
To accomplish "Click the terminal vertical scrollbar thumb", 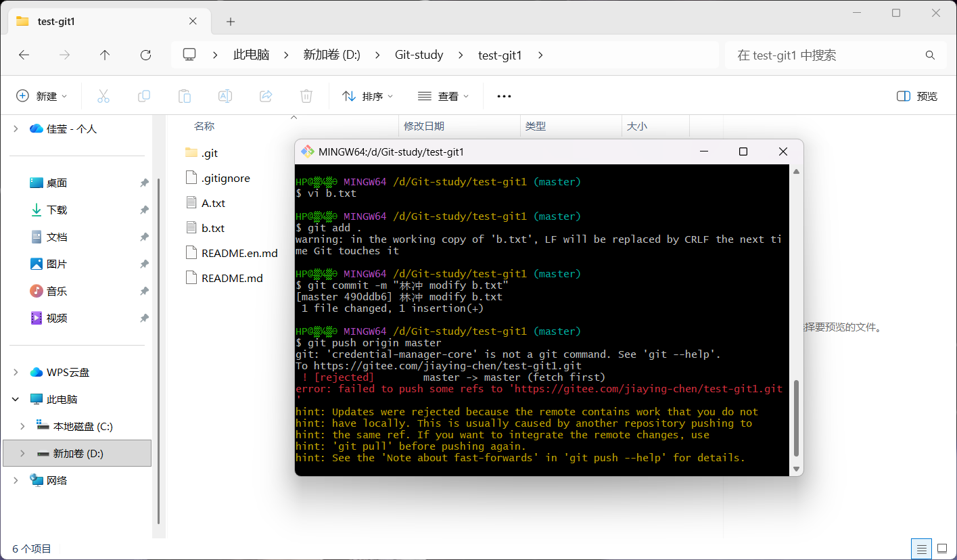I will [796, 419].
